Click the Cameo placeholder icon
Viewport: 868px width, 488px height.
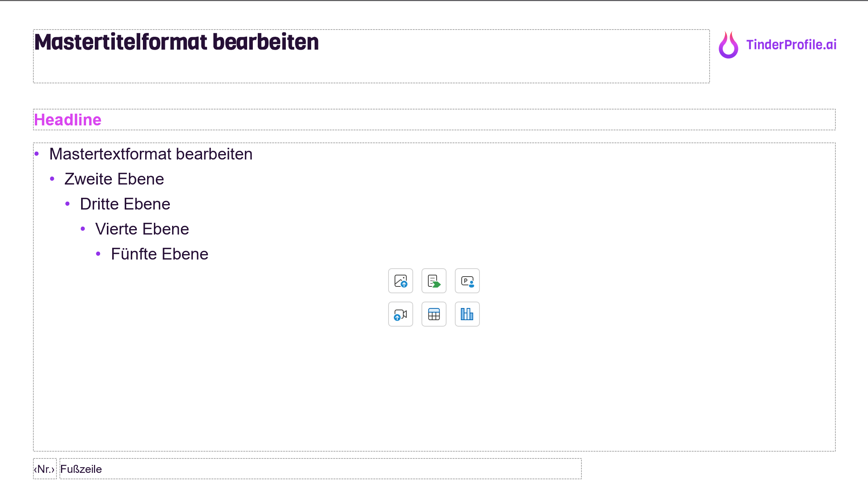click(x=467, y=281)
